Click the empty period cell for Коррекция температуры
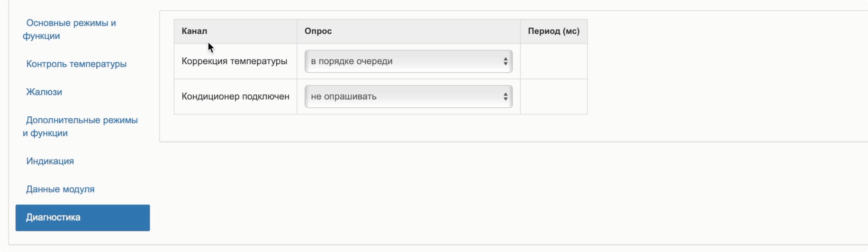This screenshot has height=252, width=868. [554, 61]
